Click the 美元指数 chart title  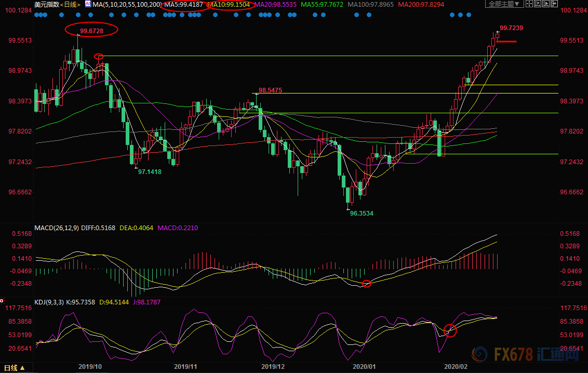pyautogui.click(x=45, y=5)
